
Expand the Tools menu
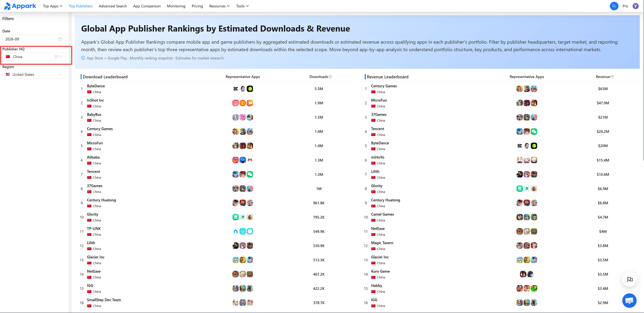pos(242,6)
